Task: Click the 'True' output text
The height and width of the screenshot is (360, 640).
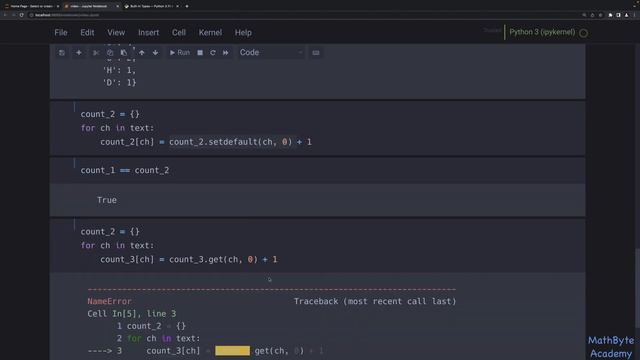Action: (107, 200)
